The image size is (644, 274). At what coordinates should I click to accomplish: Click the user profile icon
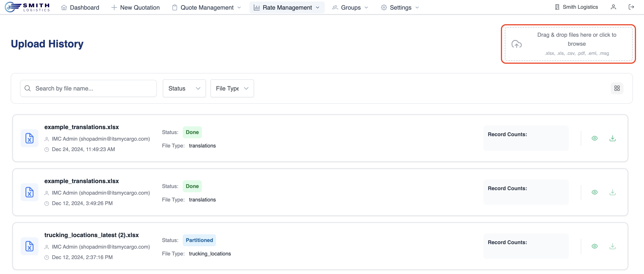(613, 7)
